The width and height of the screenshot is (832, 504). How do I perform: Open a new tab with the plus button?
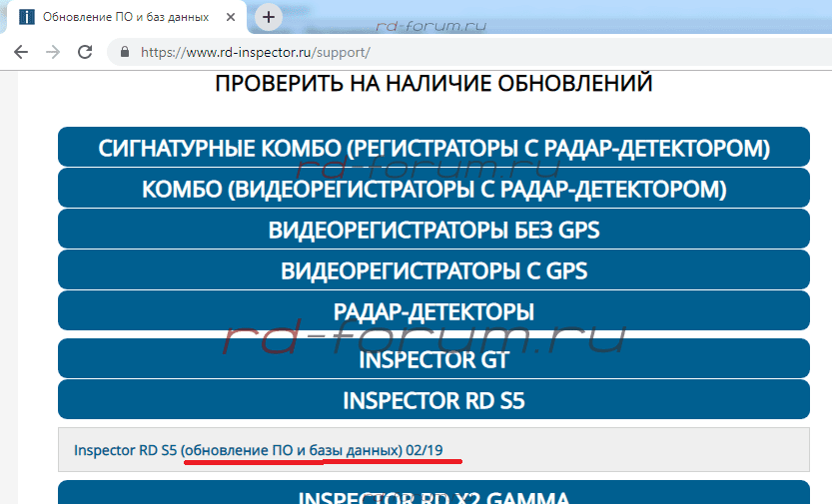pos(269,17)
